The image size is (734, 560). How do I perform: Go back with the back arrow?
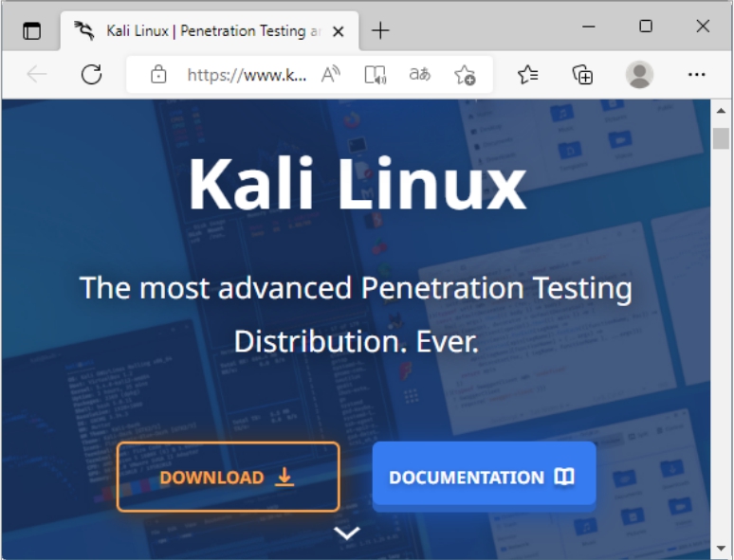pos(37,75)
